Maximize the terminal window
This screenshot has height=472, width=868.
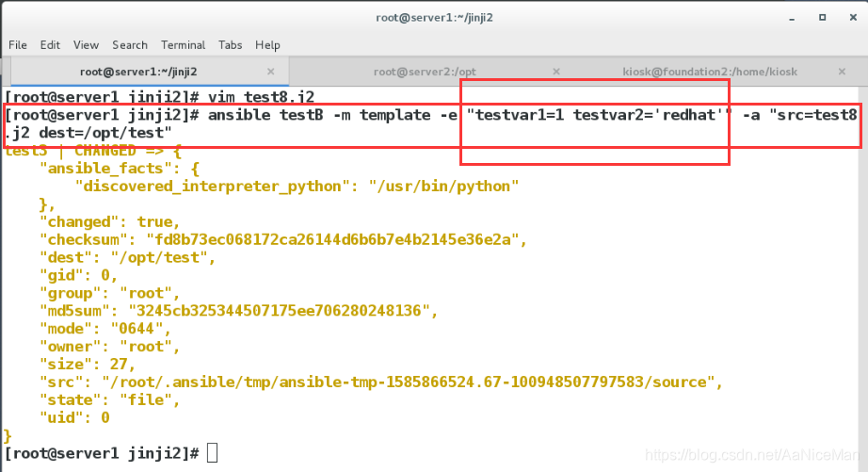823,18
